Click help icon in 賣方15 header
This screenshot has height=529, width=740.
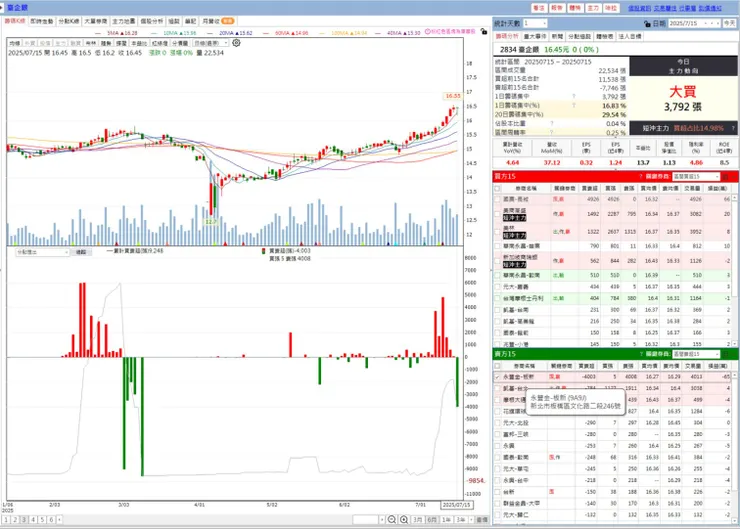click(x=640, y=354)
